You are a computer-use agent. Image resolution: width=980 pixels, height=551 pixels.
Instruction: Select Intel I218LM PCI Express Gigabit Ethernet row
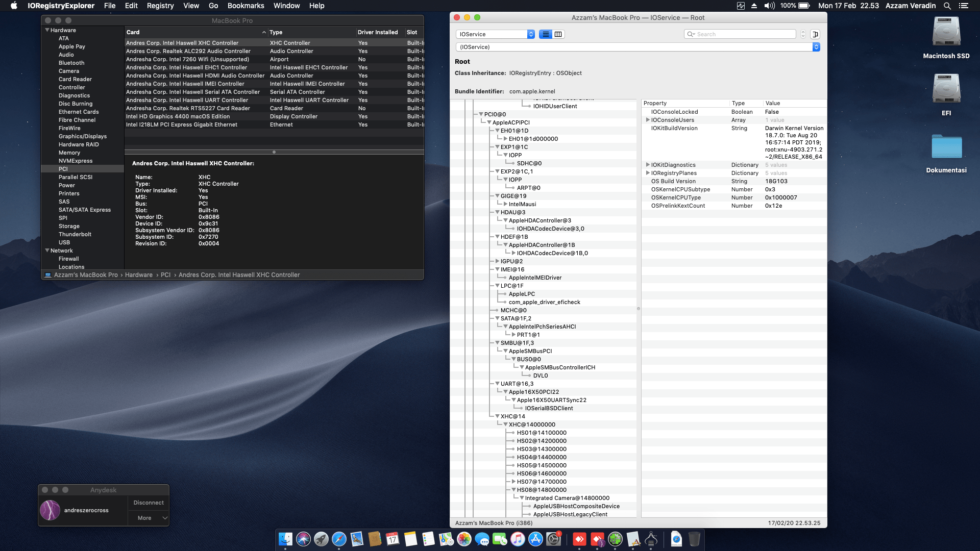tap(274, 124)
